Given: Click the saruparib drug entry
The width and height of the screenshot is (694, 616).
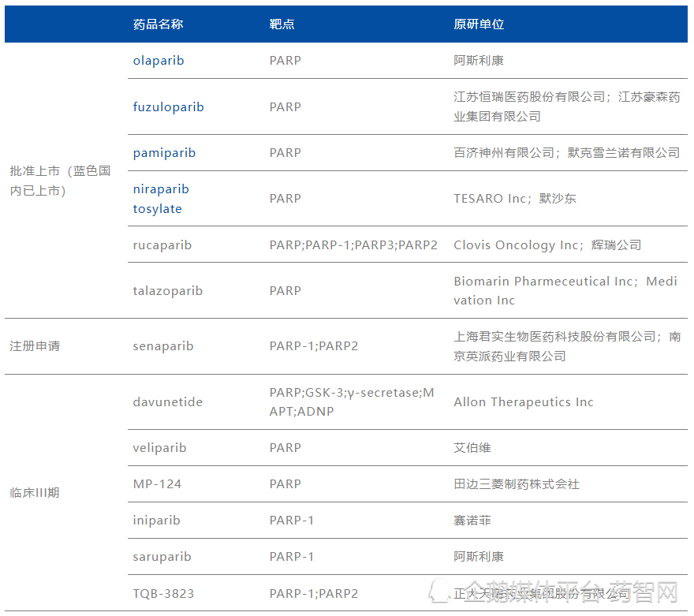Looking at the screenshot, I should coord(162,557).
